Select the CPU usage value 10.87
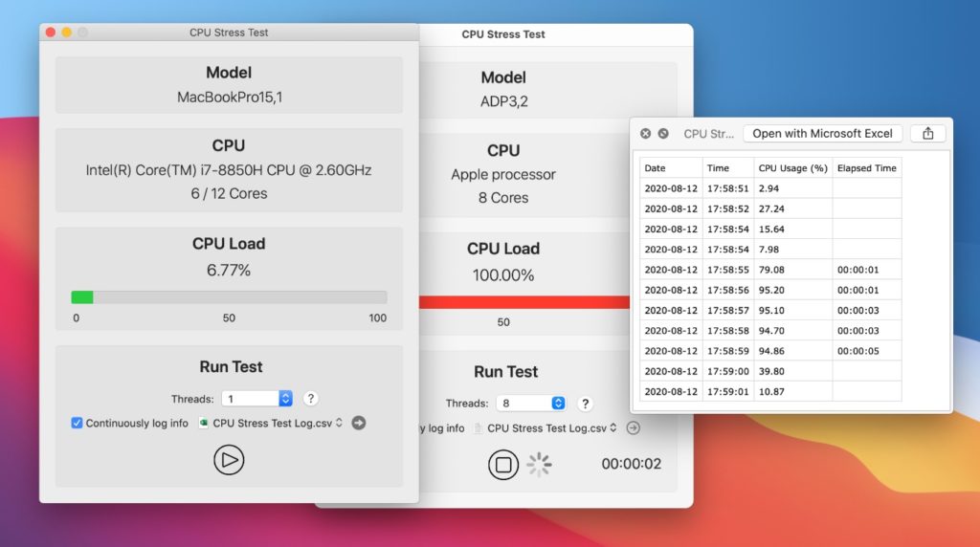980x547 pixels. (x=792, y=391)
